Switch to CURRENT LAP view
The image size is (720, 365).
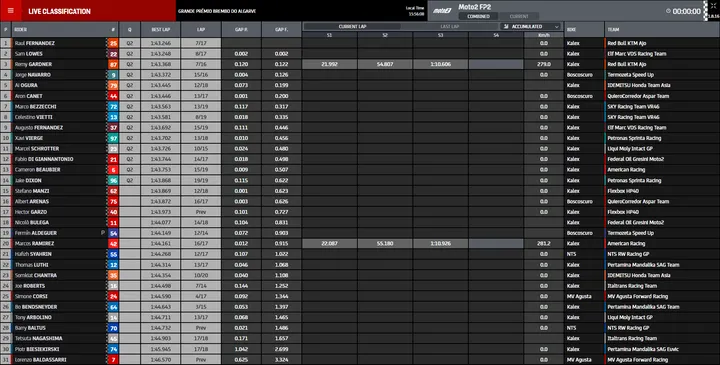click(352, 27)
